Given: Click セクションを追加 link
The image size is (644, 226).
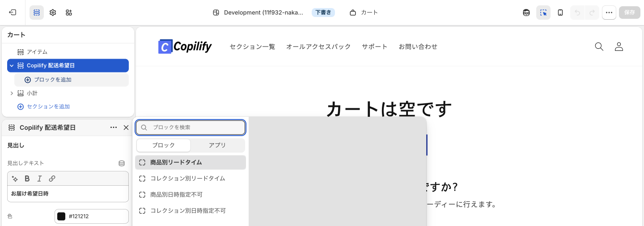Looking at the screenshot, I should (48, 107).
